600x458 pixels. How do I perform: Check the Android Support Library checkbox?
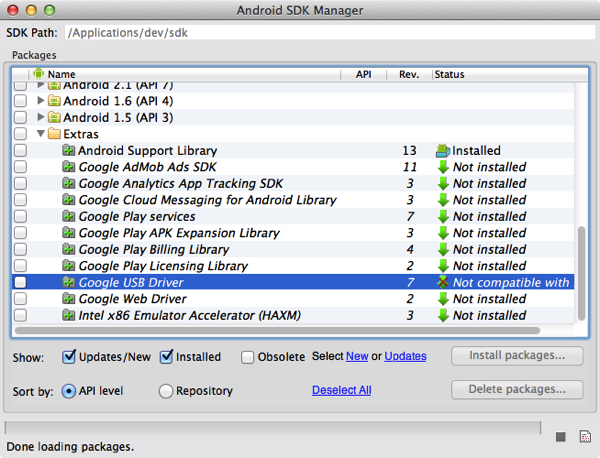click(20, 150)
